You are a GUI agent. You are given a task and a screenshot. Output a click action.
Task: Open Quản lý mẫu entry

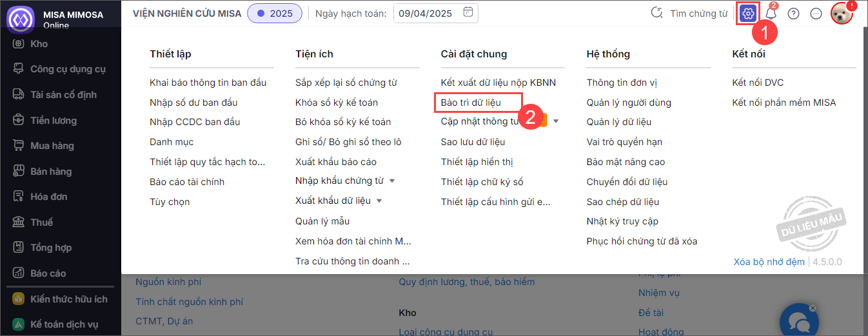[322, 221]
